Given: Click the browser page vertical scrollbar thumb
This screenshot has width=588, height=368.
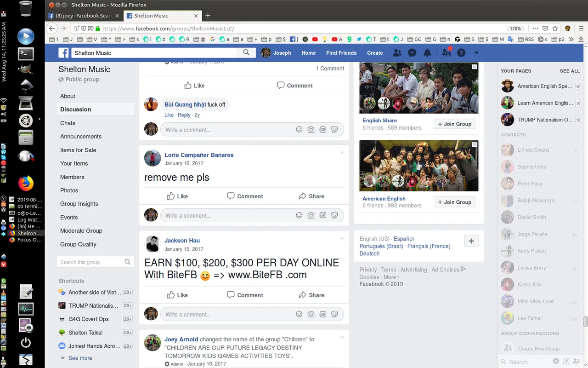Looking at the screenshot, I should (x=585, y=322).
